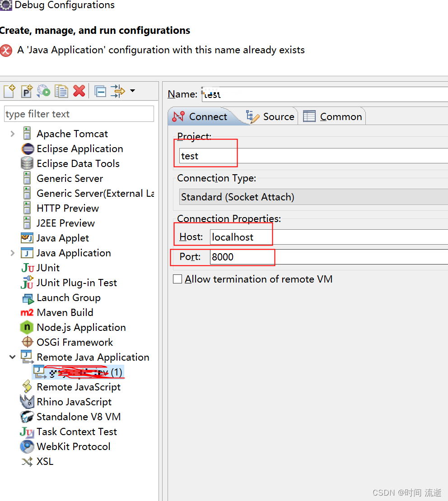Click the name-already-exists error icon

pos(6,51)
